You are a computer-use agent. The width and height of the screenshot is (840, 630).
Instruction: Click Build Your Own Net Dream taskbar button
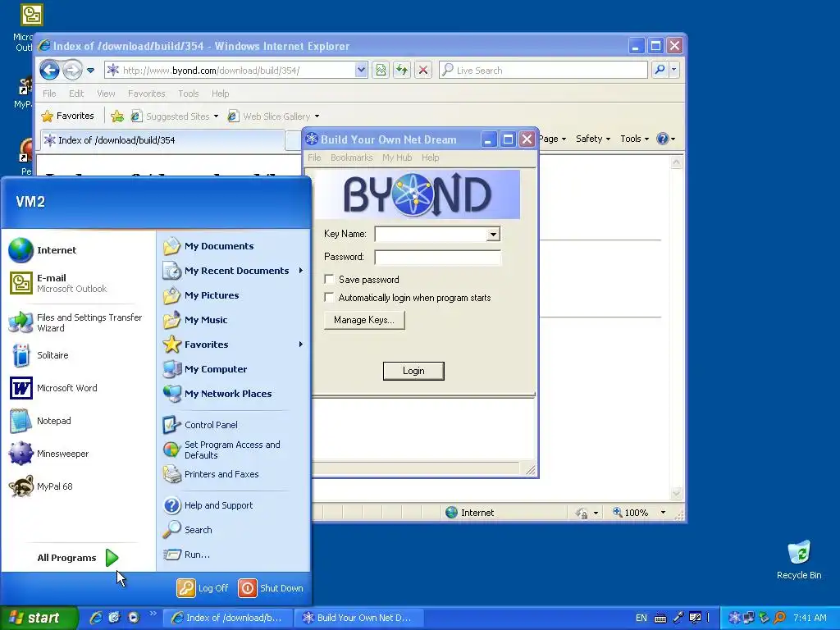[359, 618]
